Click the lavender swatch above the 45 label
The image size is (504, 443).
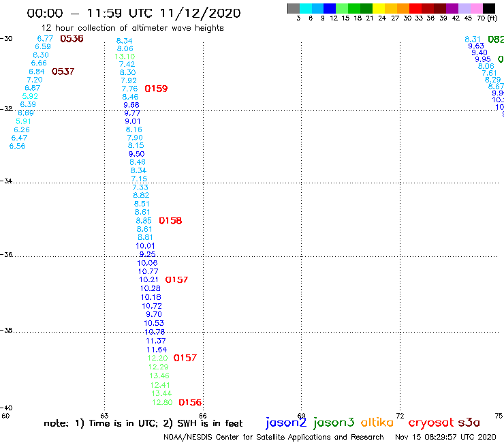[464, 8]
